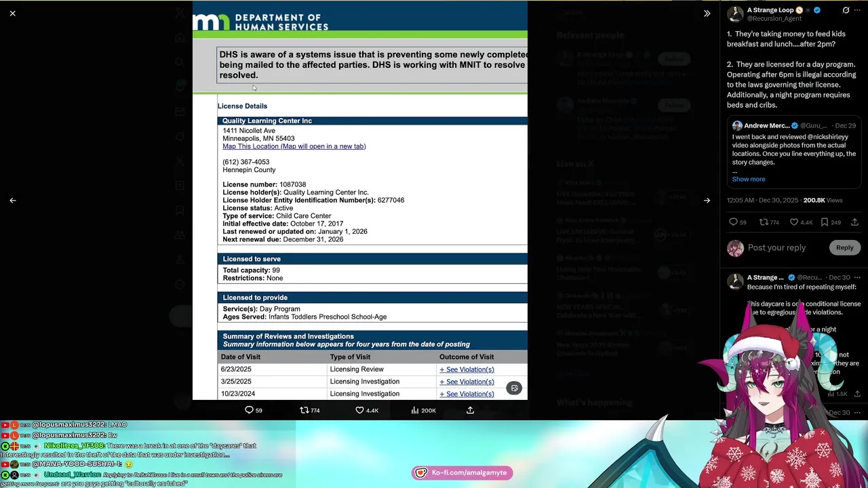The image size is (868, 488).
Task: Click the Reply button
Action: [x=844, y=248]
